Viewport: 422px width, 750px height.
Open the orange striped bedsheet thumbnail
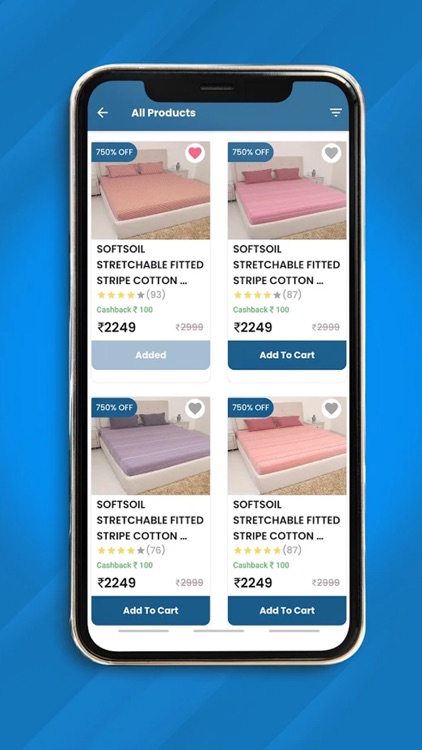151,190
